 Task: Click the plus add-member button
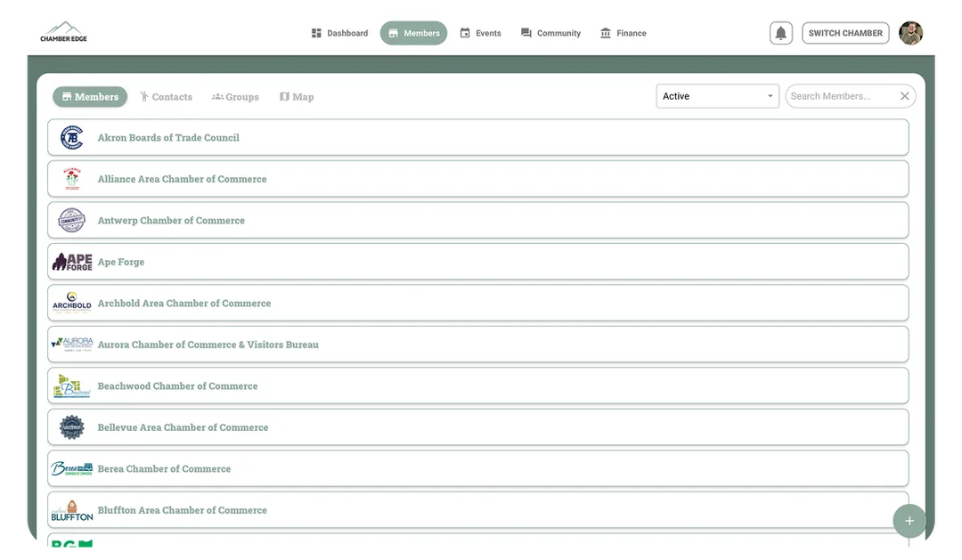(x=909, y=521)
